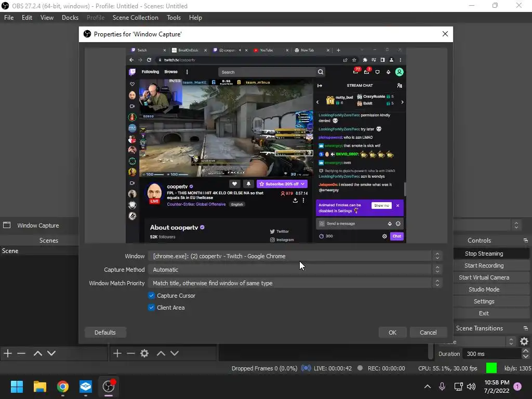Move source down with arrow icon
This screenshot has width=532, height=399.
click(x=175, y=353)
